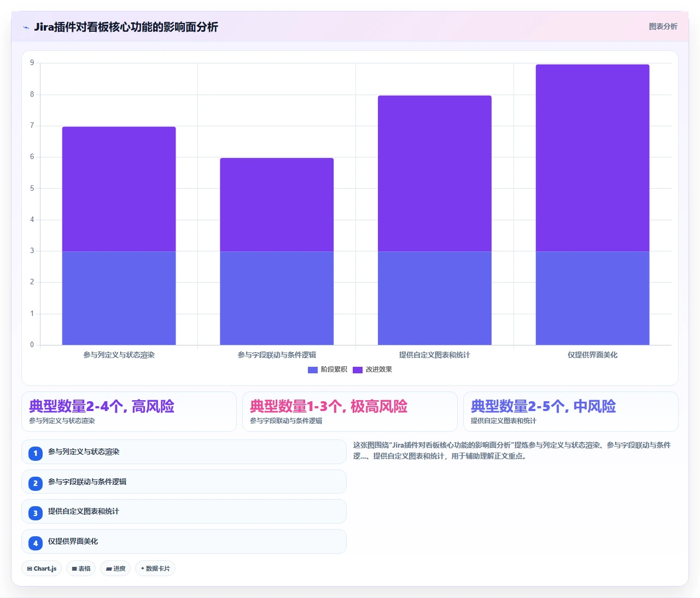Click the purple bar segment for 仅提供界面美化

(x=592, y=158)
